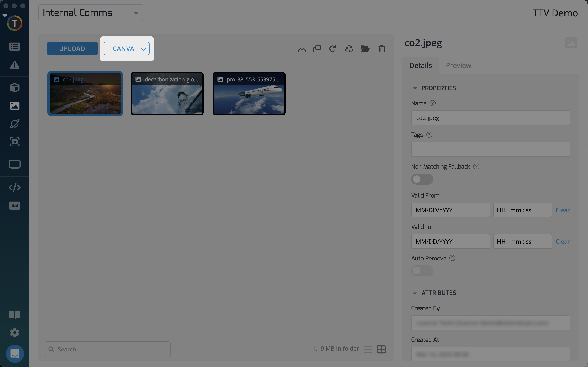Image resolution: width=588 pixels, height=367 pixels.
Task: Enable the Non Matching Fallback toggle
Action: click(422, 179)
